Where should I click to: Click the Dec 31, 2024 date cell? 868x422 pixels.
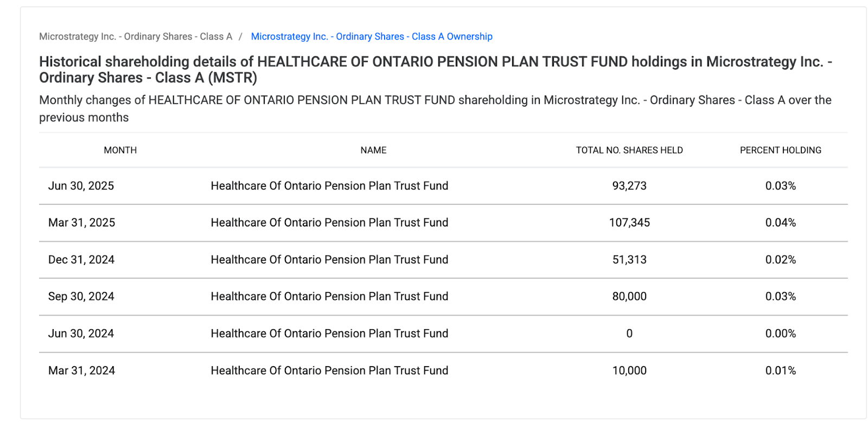[81, 260]
